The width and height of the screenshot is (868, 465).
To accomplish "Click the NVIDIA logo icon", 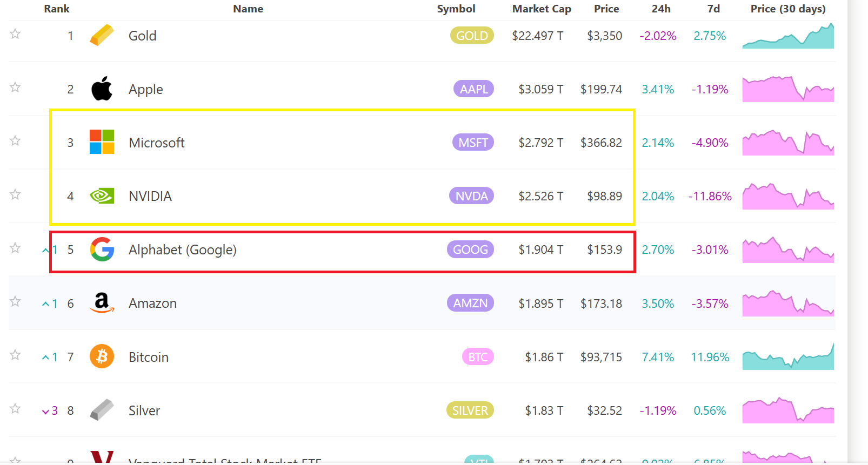I will (x=102, y=196).
